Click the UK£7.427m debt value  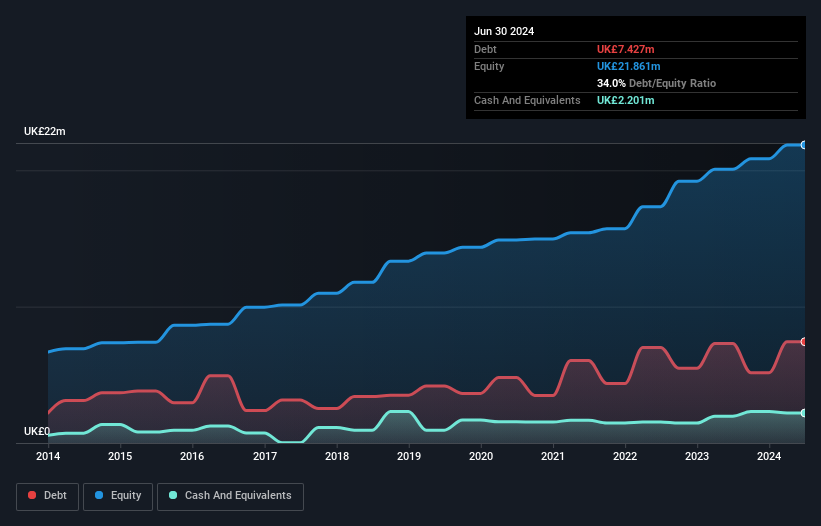tap(626, 49)
